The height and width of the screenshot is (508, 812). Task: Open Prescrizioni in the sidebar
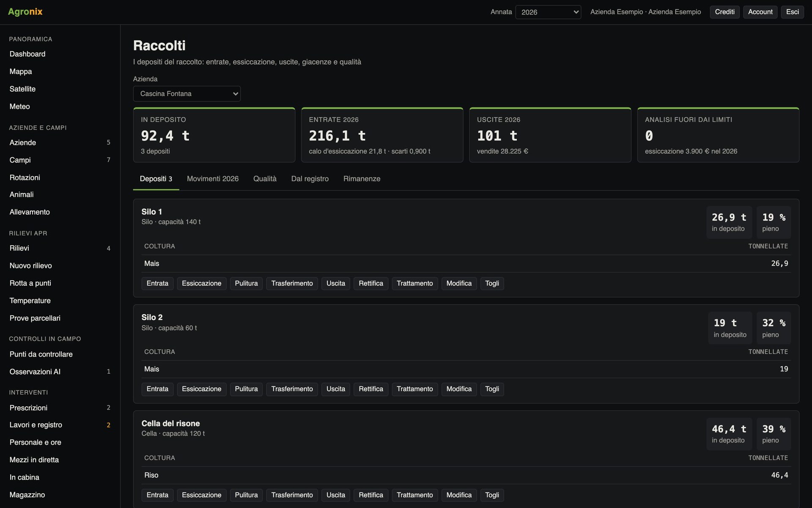tap(60, 408)
